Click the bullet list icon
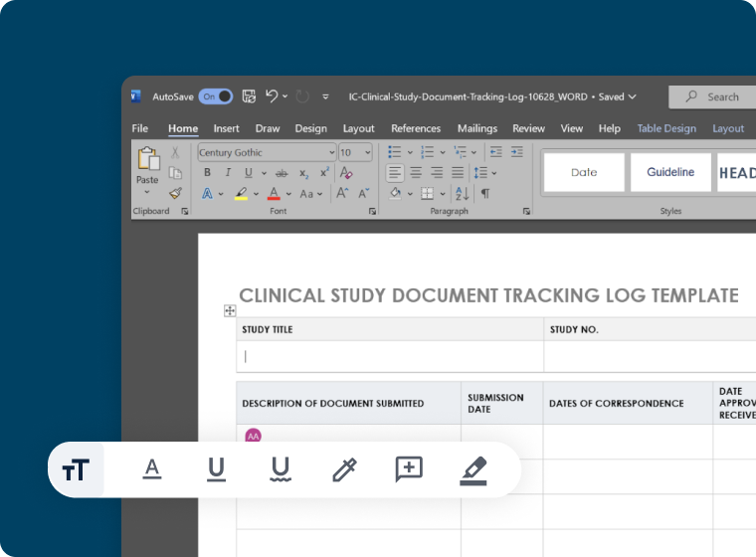This screenshot has width=756, height=557. tap(394, 152)
